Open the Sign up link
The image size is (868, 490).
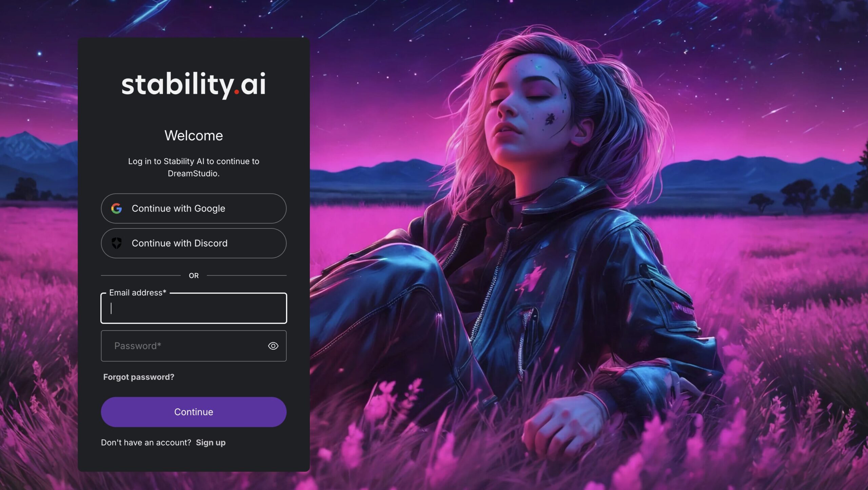coord(211,443)
